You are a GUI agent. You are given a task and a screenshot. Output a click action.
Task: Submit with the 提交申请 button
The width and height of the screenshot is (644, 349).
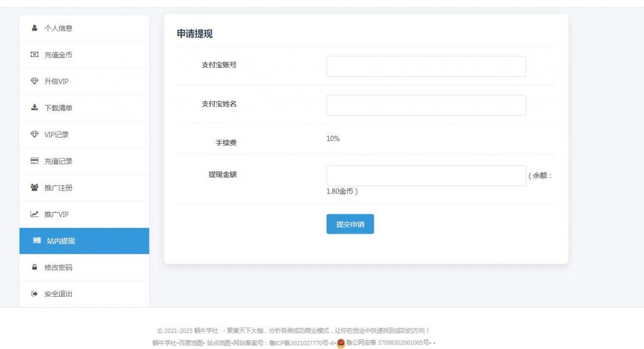350,224
